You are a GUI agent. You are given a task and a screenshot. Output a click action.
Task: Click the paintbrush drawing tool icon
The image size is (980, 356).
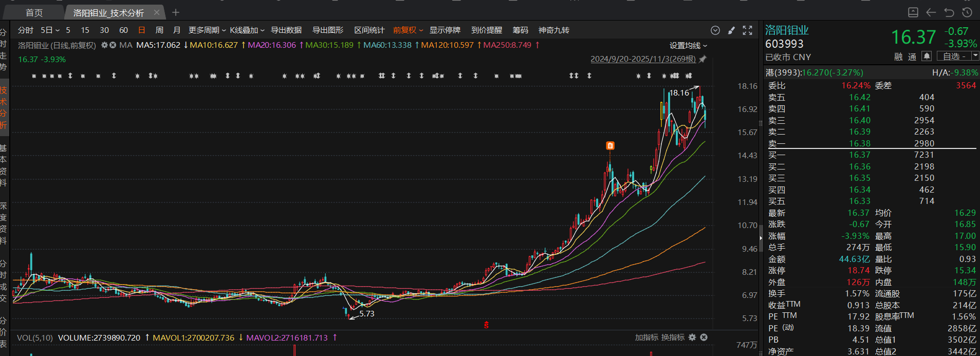731,30
